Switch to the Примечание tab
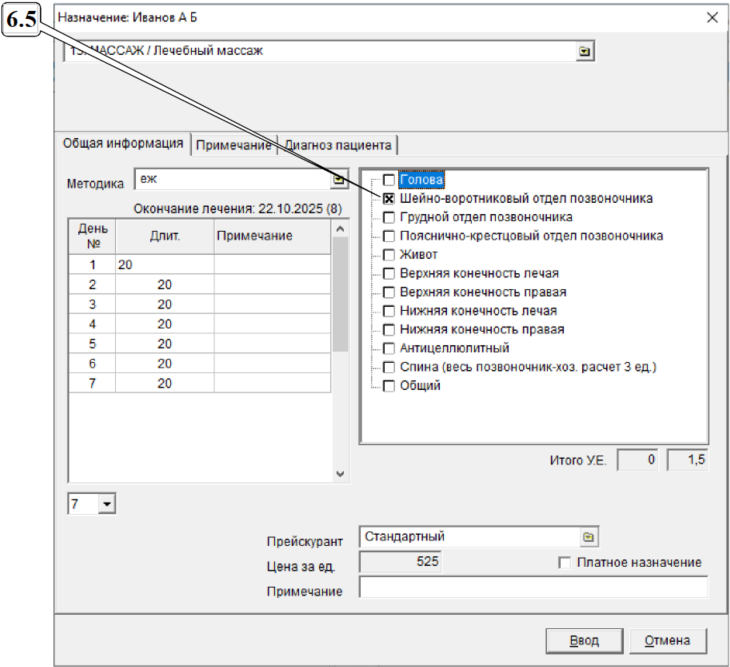Viewport: 730px width, 667px height. coord(233,145)
